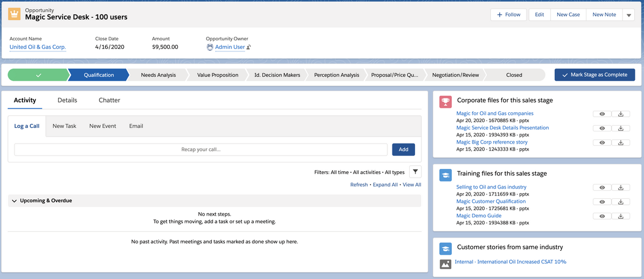
Task: Preview Magic for Oil and Gas companies
Action: [602, 114]
